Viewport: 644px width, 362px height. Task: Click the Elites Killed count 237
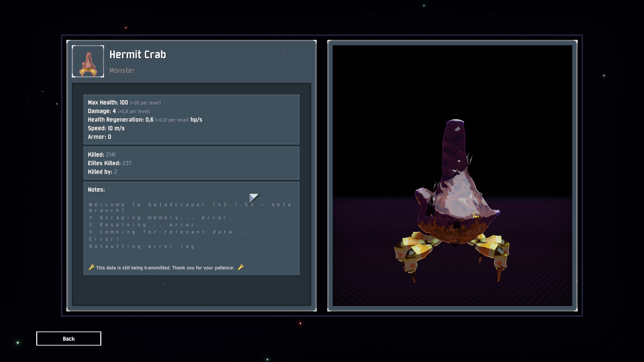coord(127,163)
